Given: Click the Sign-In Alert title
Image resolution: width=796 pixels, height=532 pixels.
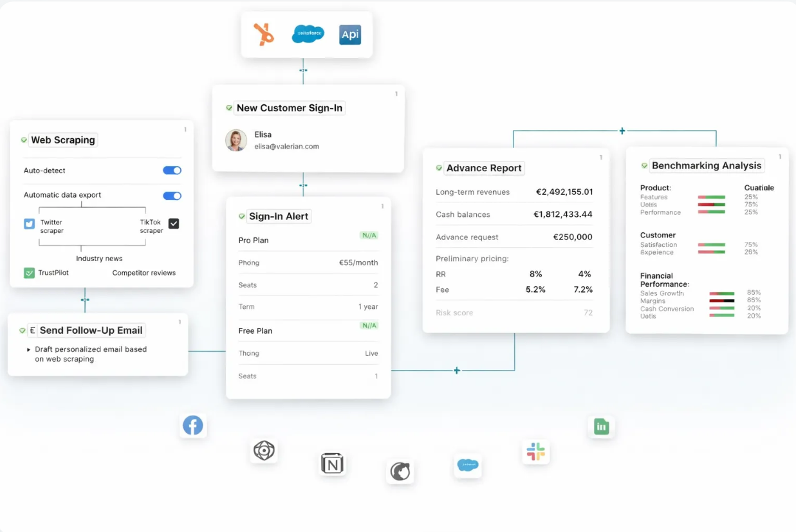Looking at the screenshot, I should pyautogui.click(x=279, y=216).
